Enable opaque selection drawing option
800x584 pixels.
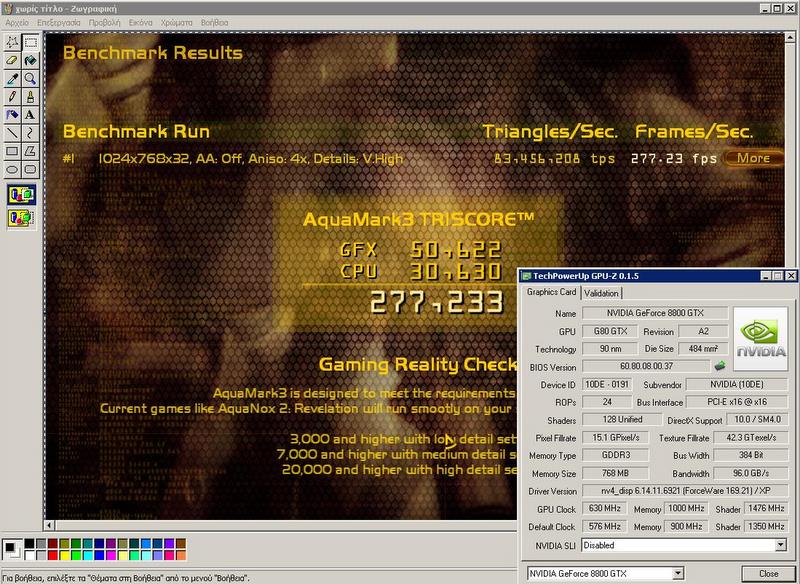pyautogui.click(x=21, y=195)
